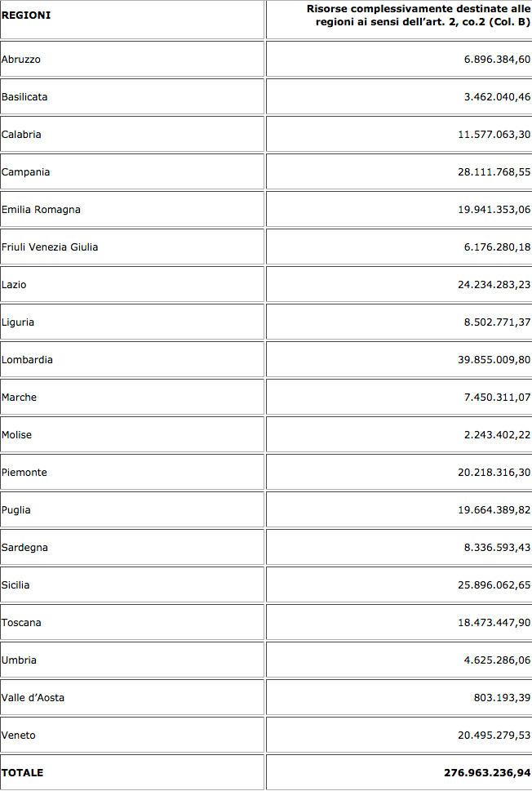
Task: Select the Piemonte region cell
Action: [24, 473]
